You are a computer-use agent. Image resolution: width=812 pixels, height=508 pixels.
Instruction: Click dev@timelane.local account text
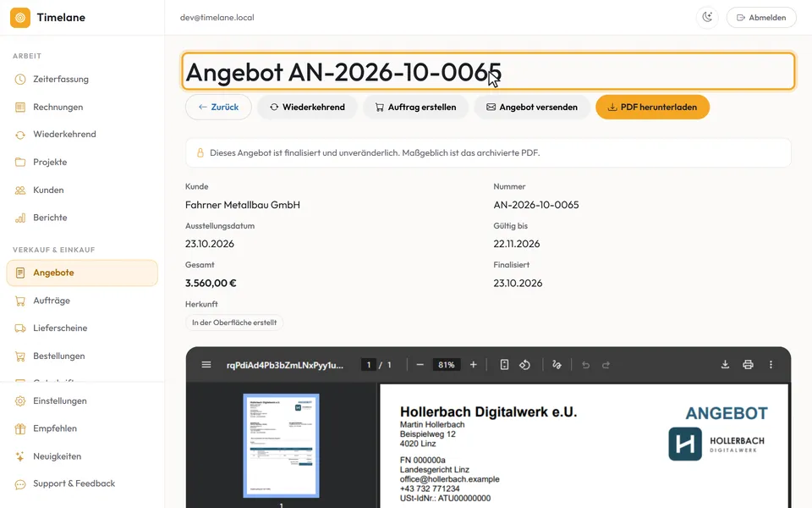217,18
